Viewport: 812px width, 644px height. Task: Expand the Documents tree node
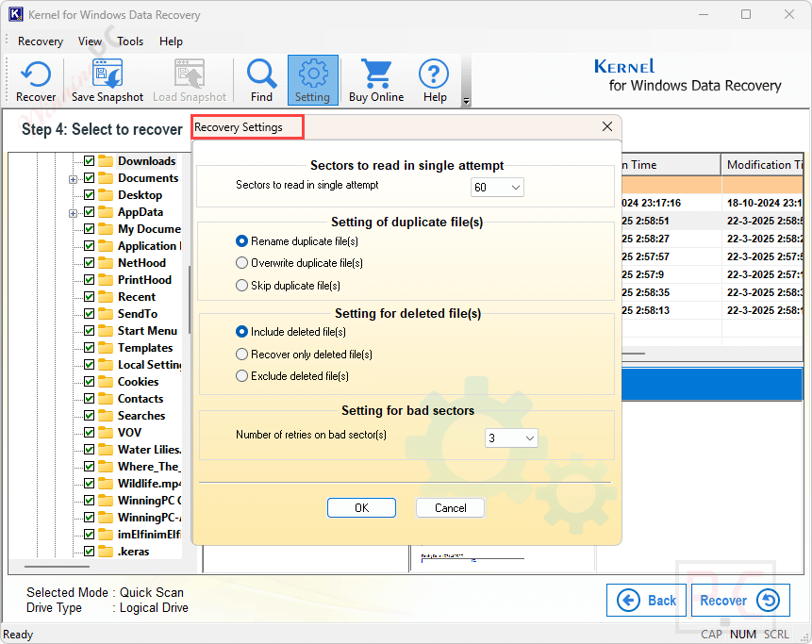(73, 180)
